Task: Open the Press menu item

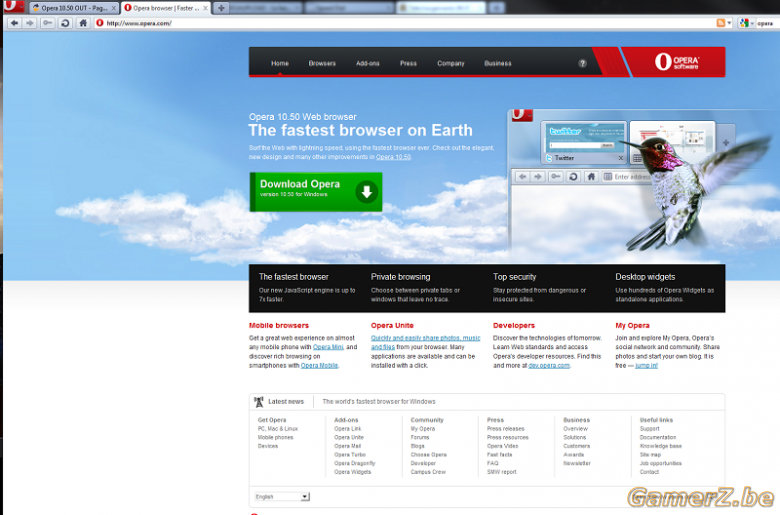Action: tap(408, 63)
